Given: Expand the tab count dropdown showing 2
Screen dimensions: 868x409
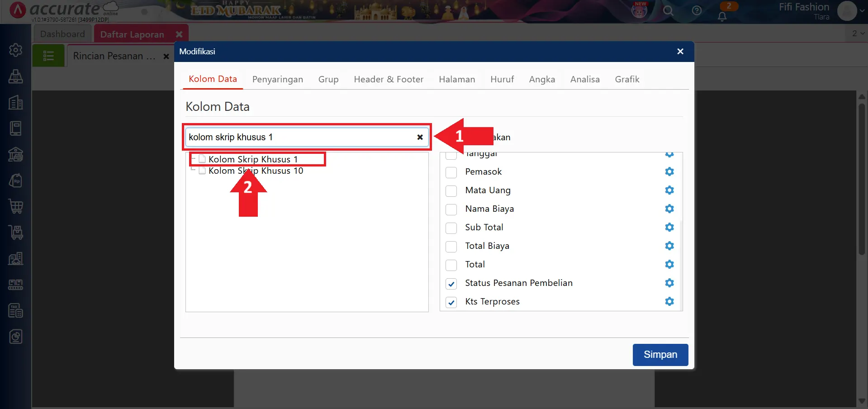Looking at the screenshot, I should 858,33.
